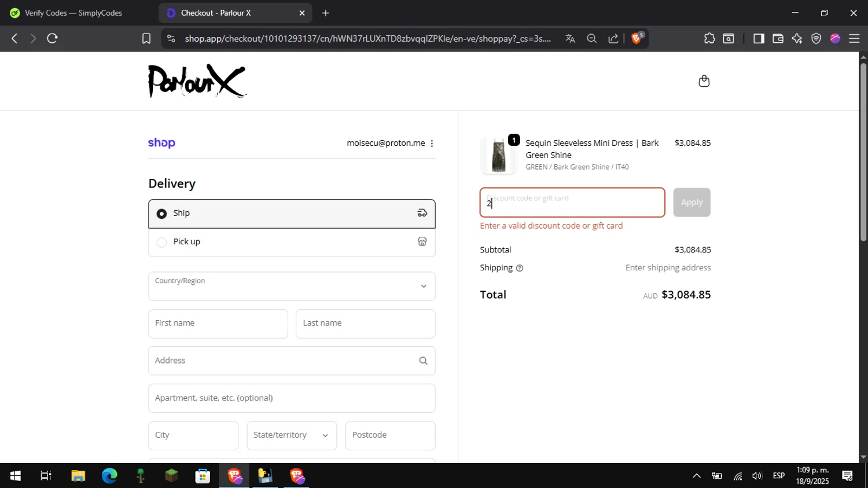Click the address search magnifier icon

click(423, 361)
